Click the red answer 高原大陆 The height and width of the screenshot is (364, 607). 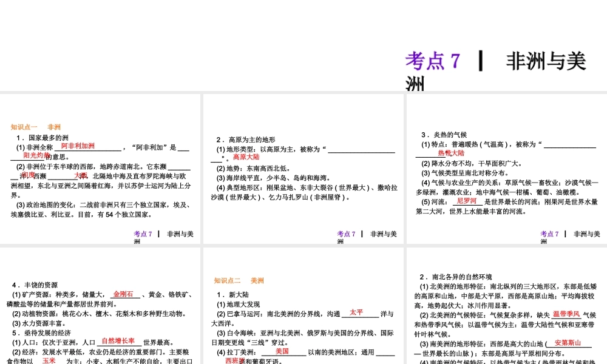coord(246,157)
